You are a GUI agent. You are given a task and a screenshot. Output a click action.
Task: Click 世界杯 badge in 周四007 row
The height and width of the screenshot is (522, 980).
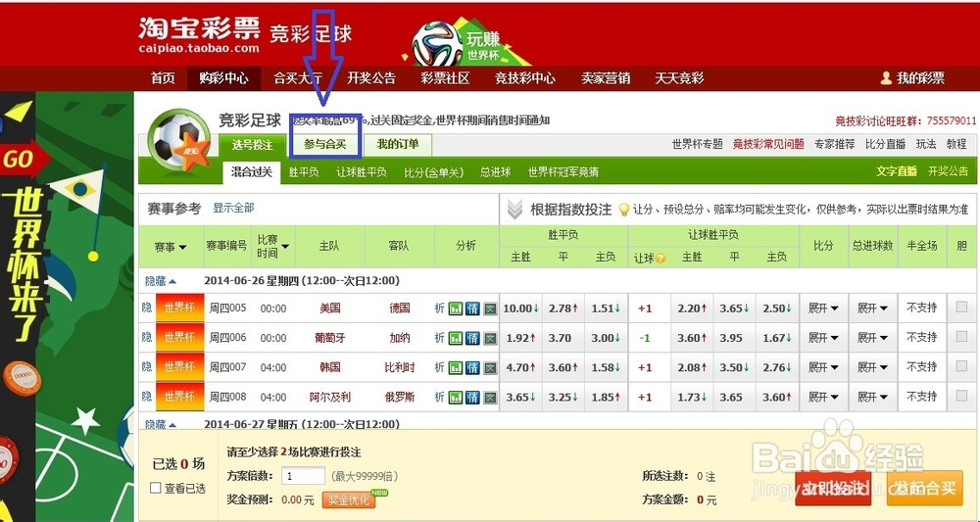click(x=180, y=366)
